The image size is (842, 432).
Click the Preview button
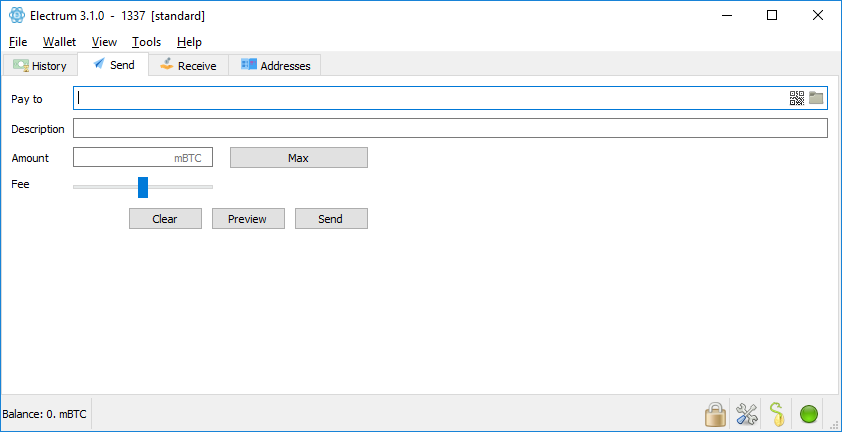(248, 219)
